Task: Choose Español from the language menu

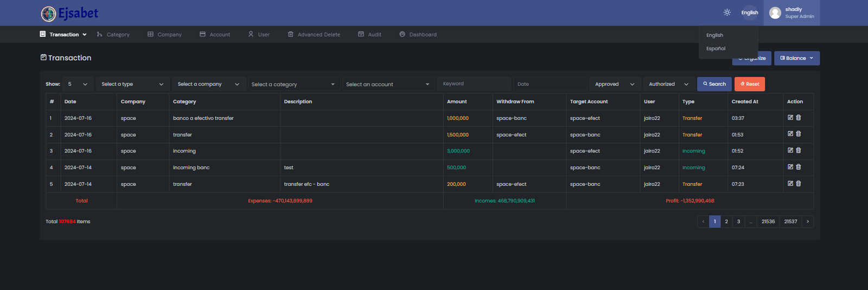Action: click(716, 49)
